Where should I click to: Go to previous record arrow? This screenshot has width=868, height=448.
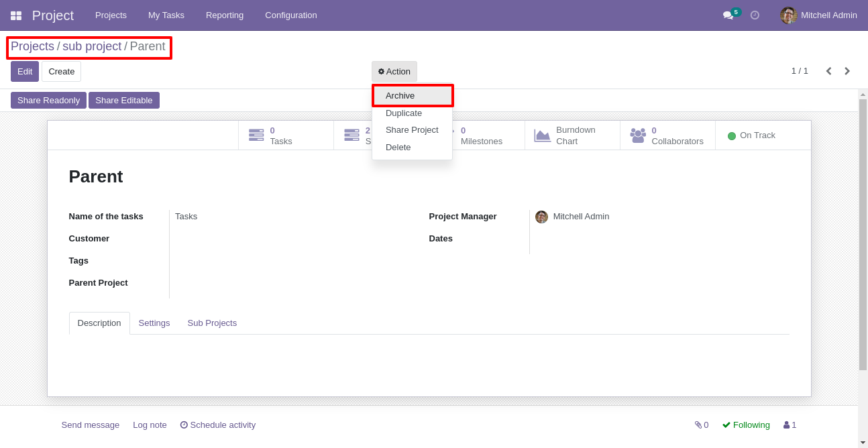coord(828,71)
